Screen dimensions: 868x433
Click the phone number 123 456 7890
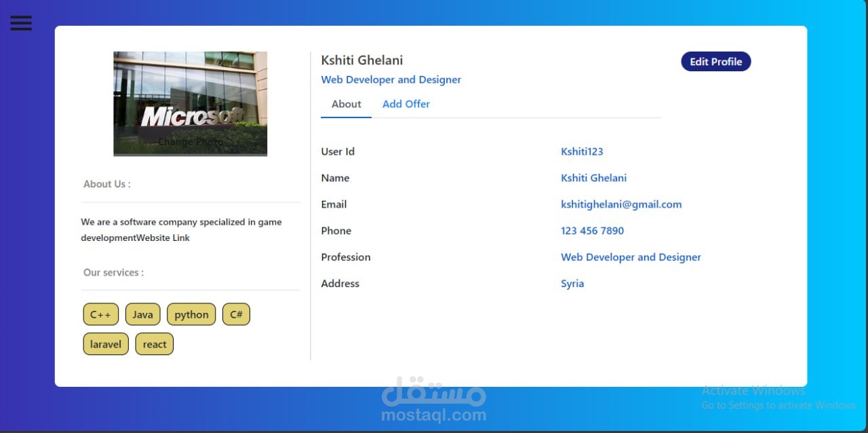click(592, 231)
